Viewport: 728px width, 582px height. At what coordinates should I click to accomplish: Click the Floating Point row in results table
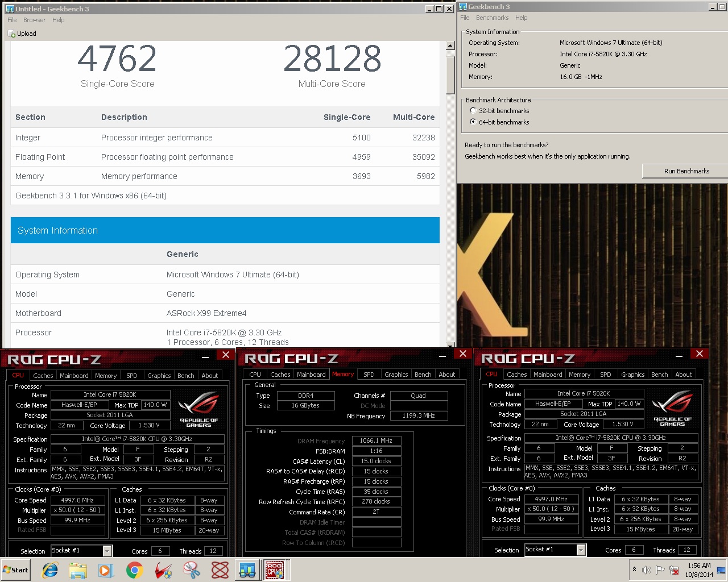225,157
